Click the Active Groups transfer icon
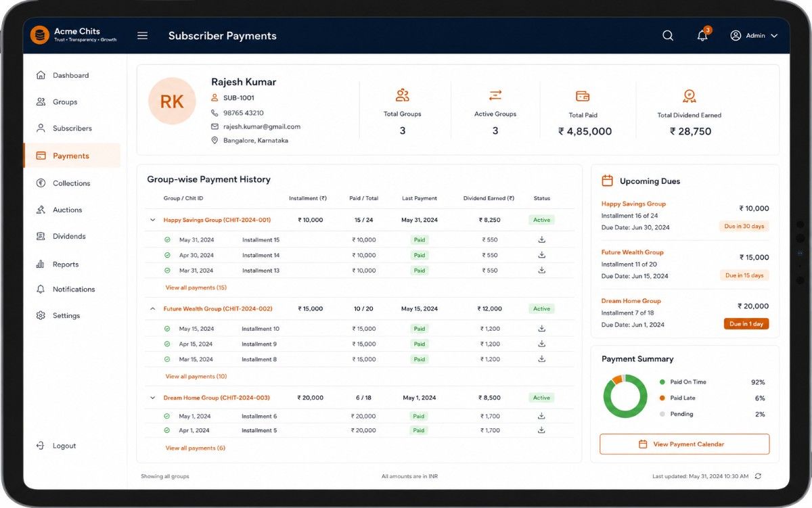This screenshot has height=508, width=812. point(495,95)
